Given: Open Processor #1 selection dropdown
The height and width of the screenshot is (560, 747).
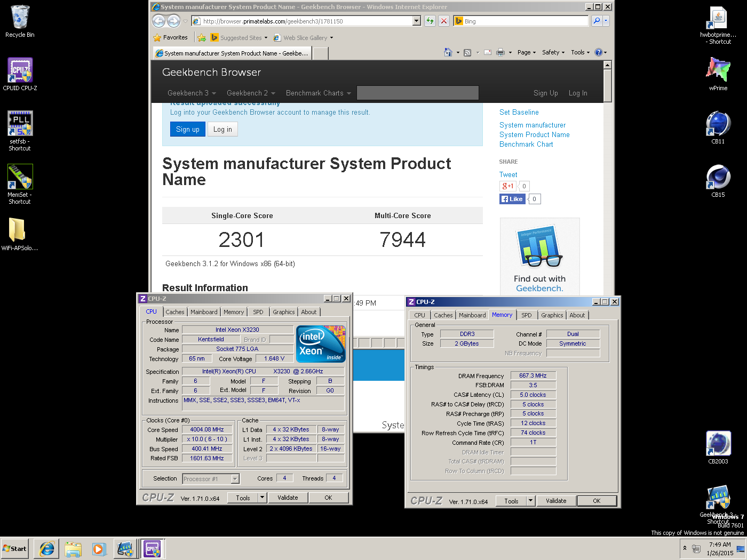Looking at the screenshot, I should tap(235, 479).
